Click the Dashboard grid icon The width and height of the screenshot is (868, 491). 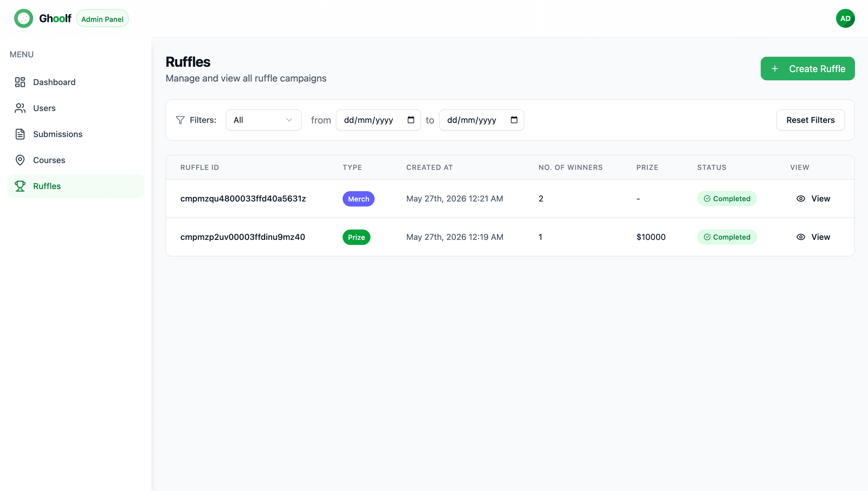point(20,82)
